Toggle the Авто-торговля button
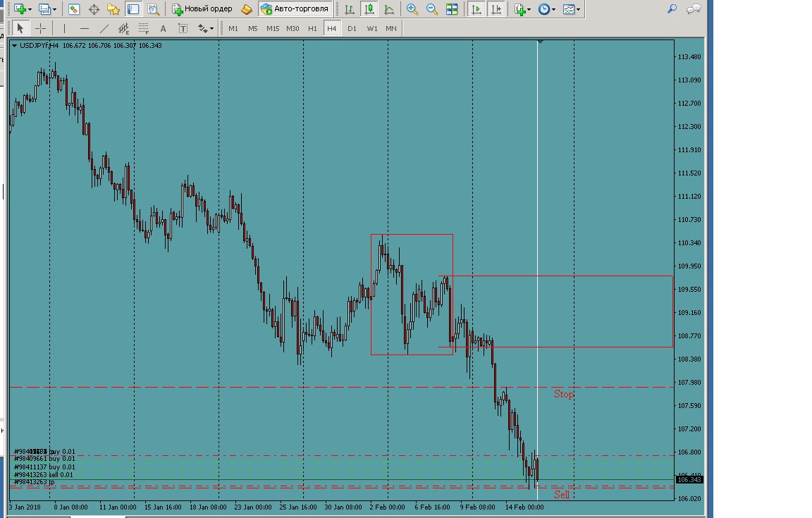Viewport: 812px width, 518px height. click(295, 8)
